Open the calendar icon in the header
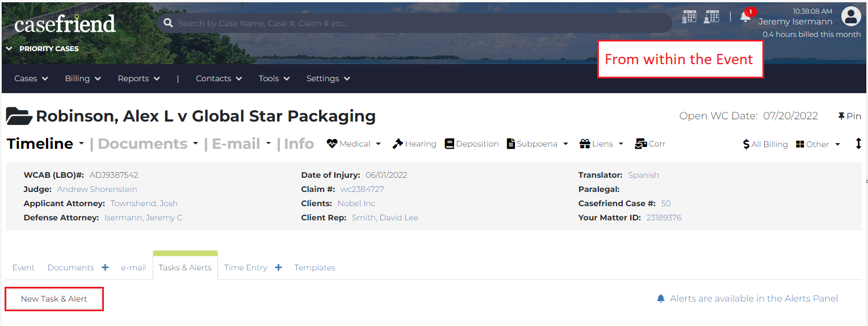The width and height of the screenshot is (868, 326). point(689,16)
